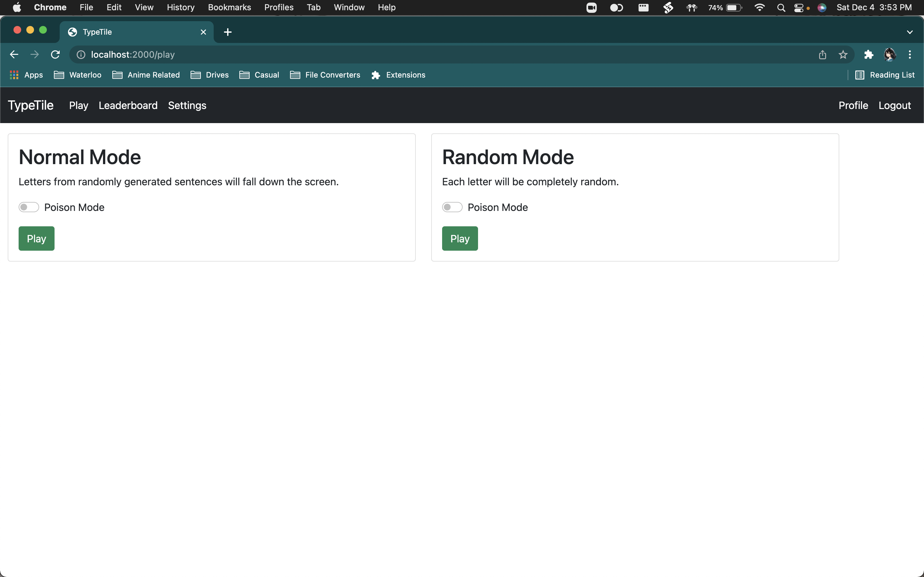Enable Poison Mode for Normal Mode
This screenshot has height=577, width=924.
point(29,207)
